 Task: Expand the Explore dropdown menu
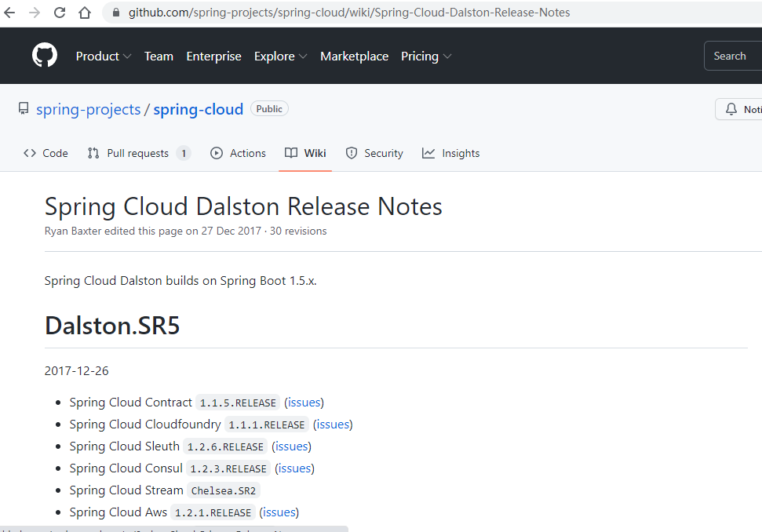280,56
